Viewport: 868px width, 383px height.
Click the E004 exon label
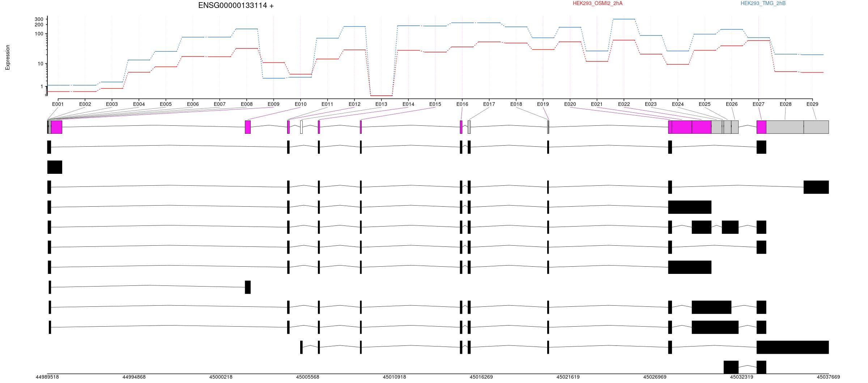click(x=139, y=104)
